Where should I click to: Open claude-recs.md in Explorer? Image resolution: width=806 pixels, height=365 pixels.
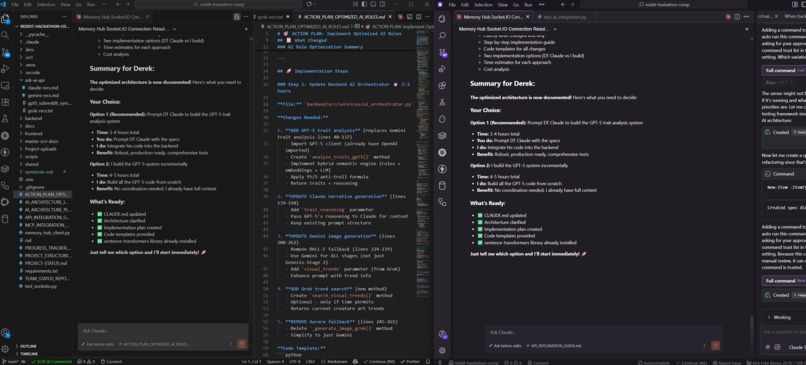(x=43, y=87)
